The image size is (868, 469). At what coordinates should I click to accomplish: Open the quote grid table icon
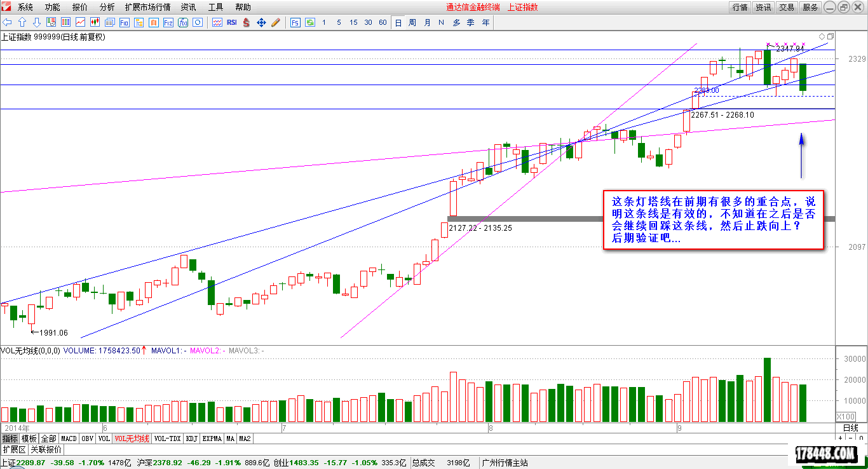pyautogui.click(x=65, y=22)
